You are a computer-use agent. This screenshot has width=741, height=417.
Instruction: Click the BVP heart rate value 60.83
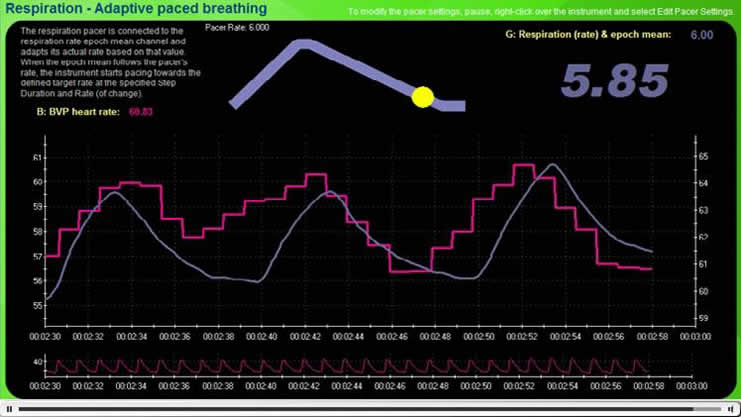point(140,112)
